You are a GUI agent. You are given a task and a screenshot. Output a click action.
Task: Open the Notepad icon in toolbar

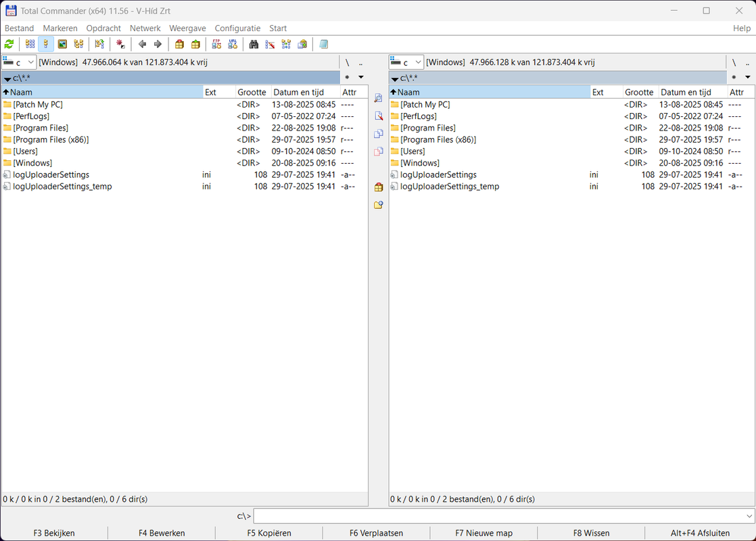pyautogui.click(x=323, y=45)
